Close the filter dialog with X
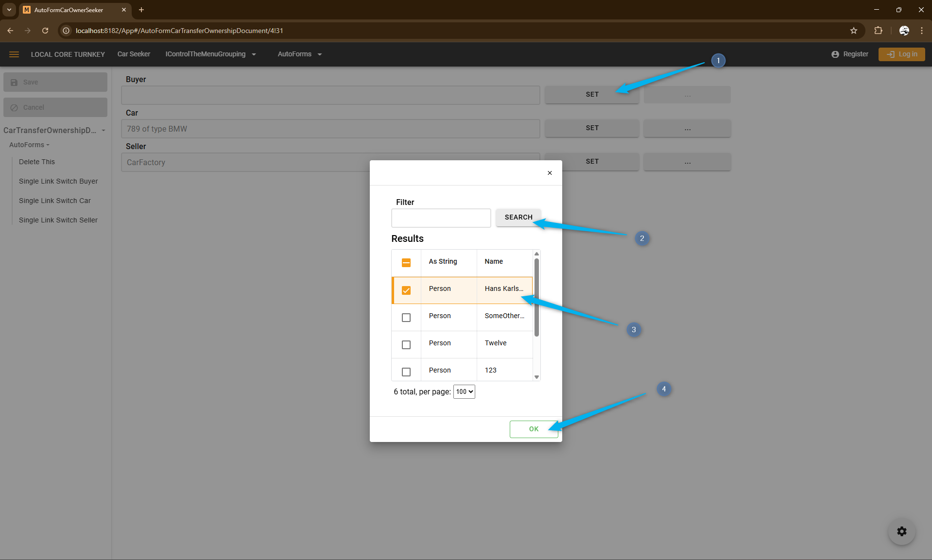 [550, 173]
